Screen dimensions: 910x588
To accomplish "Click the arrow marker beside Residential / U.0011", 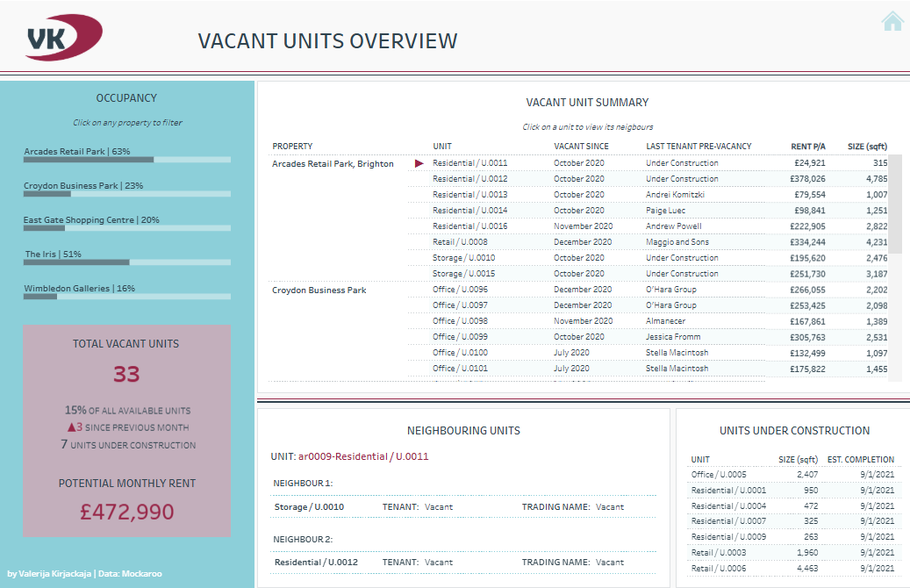I will [x=419, y=162].
